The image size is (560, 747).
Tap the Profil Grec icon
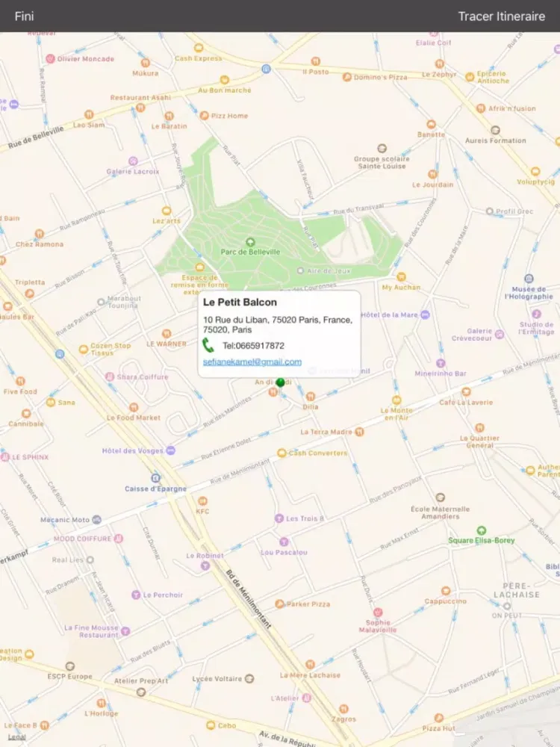click(x=490, y=211)
